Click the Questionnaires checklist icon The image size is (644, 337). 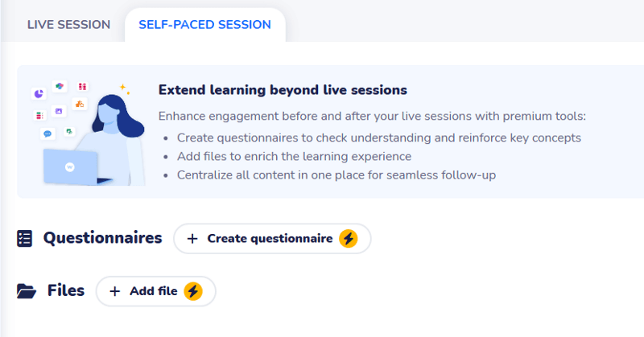click(25, 238)
